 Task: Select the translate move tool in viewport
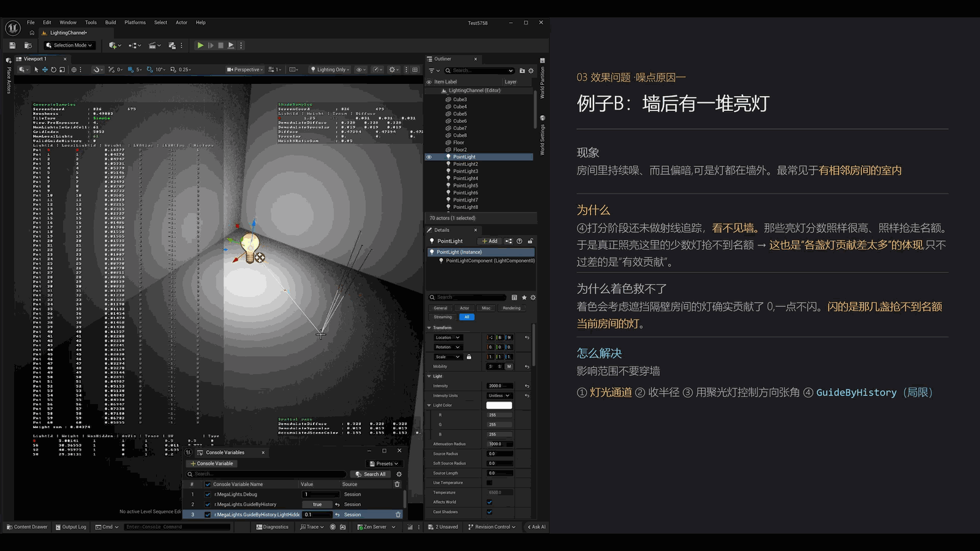click(x=45, y=70)
